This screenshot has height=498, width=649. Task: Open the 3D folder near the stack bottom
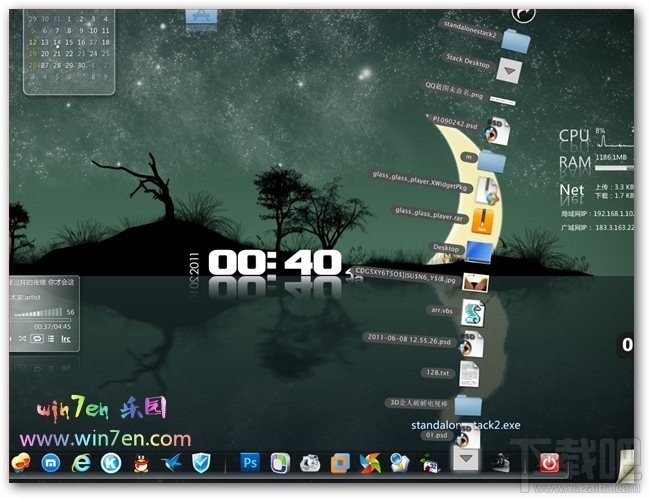[468, 405]
